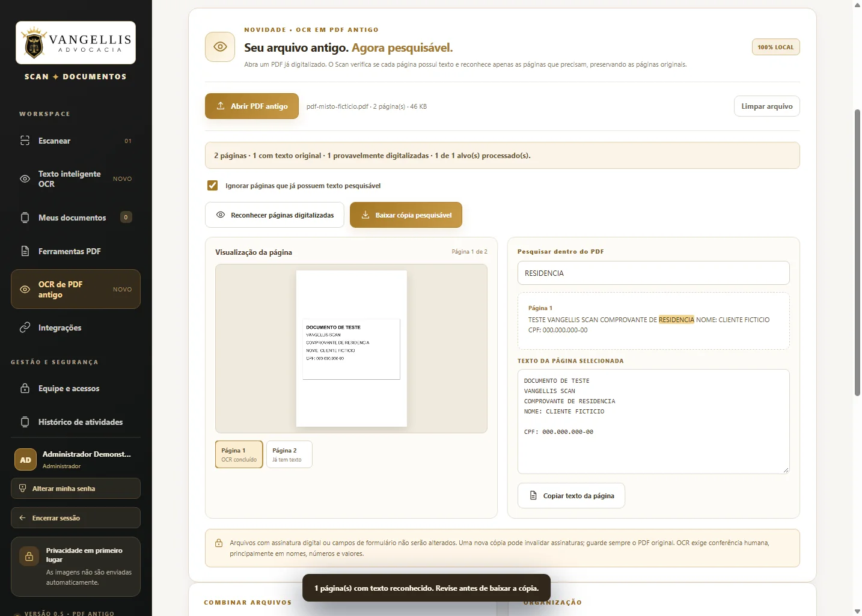Open Meus documentos
This screenshot has width=862, height=616.
pos(76,218)
